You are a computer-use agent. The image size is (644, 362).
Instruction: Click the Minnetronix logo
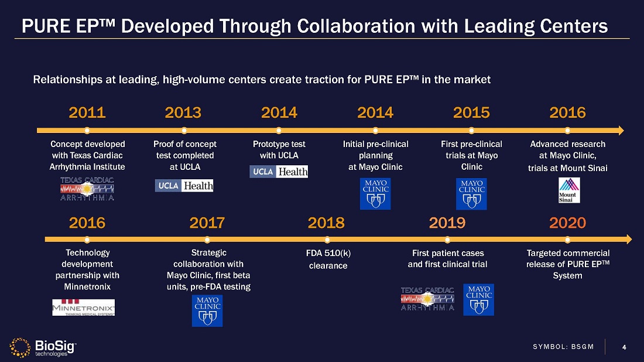coord(83,307)
